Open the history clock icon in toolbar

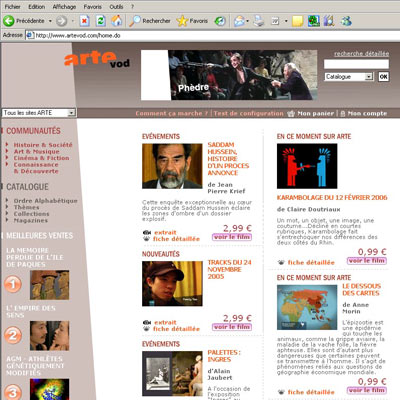tap(220, 21)
